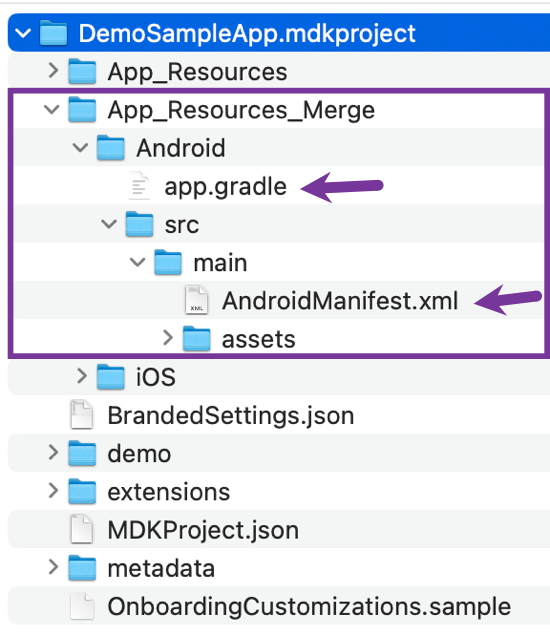Expand the App_Resources folder
Viewport: 550px width, 636px height.
53,71
